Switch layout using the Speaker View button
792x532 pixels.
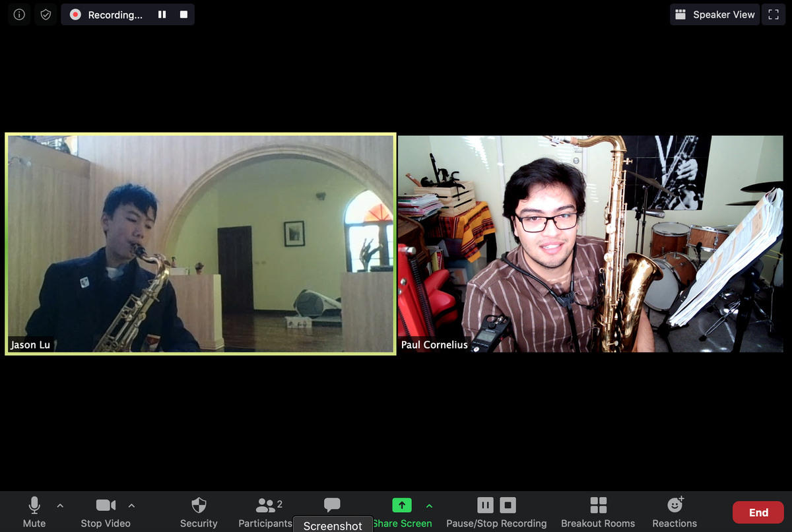tap(715, 15)
